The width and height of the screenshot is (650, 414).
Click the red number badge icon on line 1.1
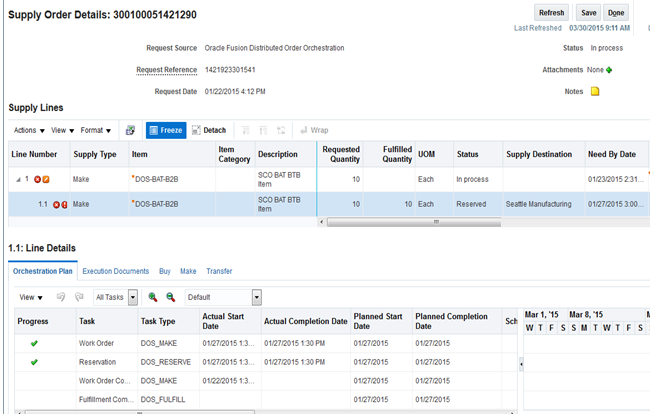coord(64,204)
